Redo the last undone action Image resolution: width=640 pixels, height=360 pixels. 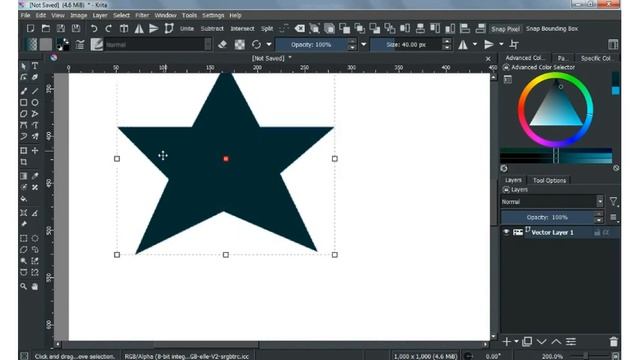coord(109,29)
